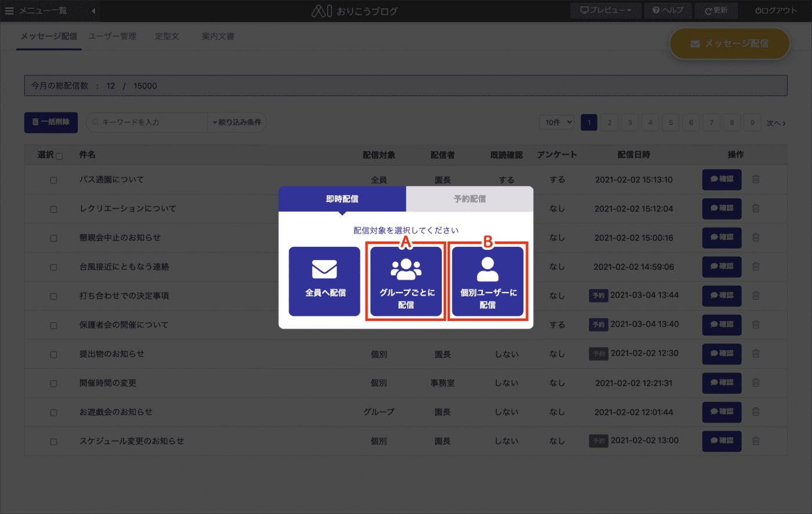This screenshot has height=514, width=812.
Task: Check the box for 提出物のお知らせ
Action: pos(53,355)
